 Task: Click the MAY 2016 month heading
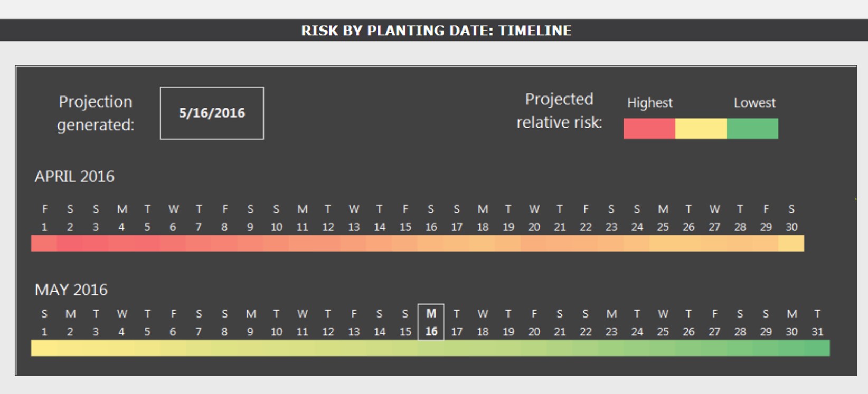point(71,290)
